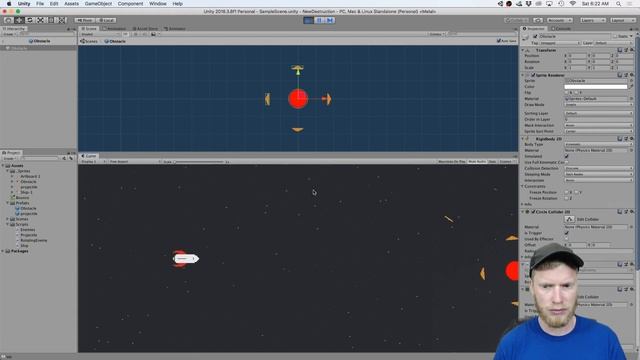
Task: Open the Tag dropdown in Inspector
Action: [x=560, y=43]
